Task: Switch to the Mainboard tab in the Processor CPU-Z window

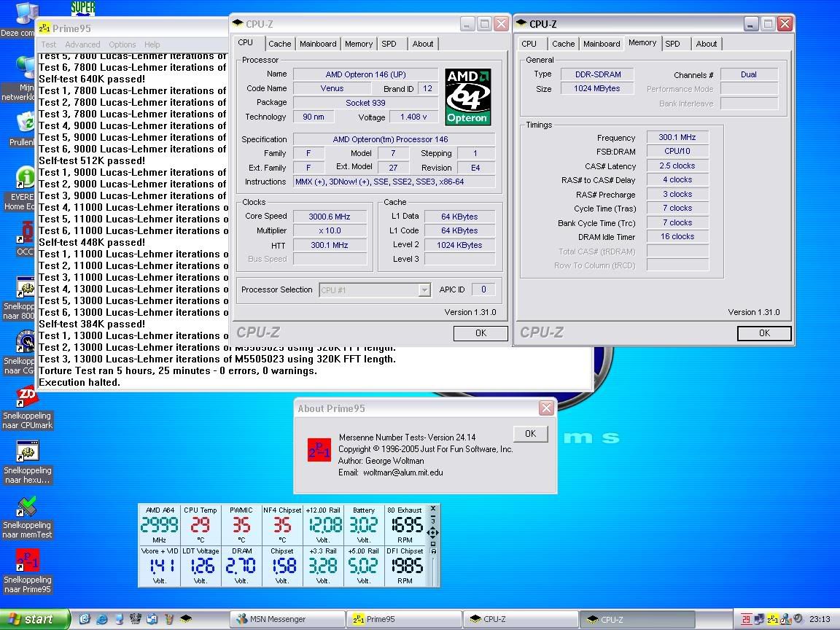Action: point(318,44)
